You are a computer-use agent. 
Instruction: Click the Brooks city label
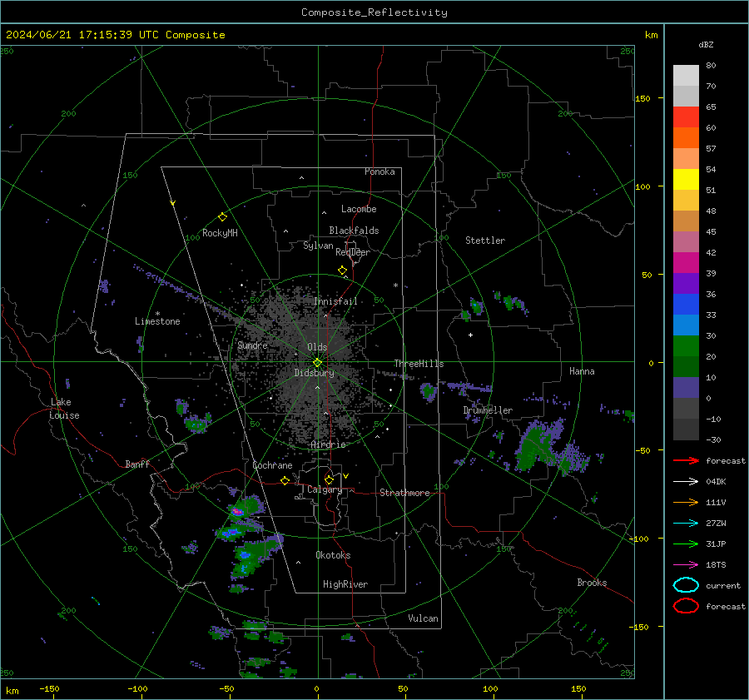point(592,583)
